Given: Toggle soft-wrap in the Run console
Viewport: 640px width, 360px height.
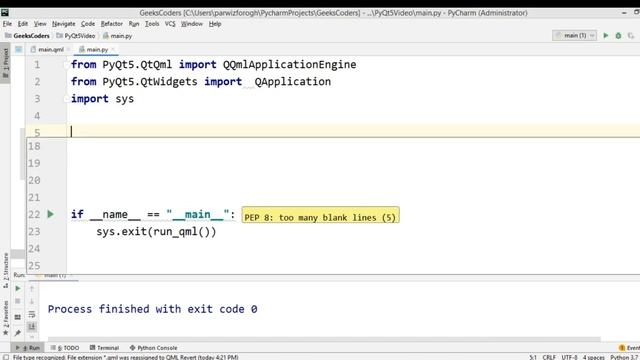Looking at the screenshot, I should pos(32,314).
